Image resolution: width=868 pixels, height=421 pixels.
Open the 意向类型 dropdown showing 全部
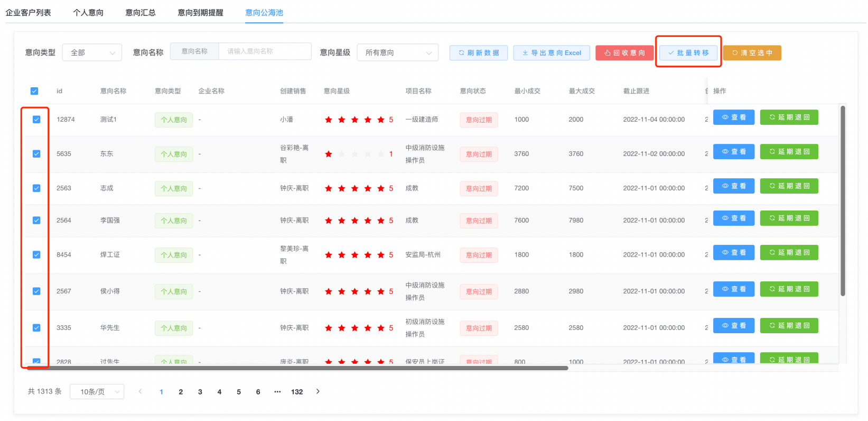coord(92,53)
